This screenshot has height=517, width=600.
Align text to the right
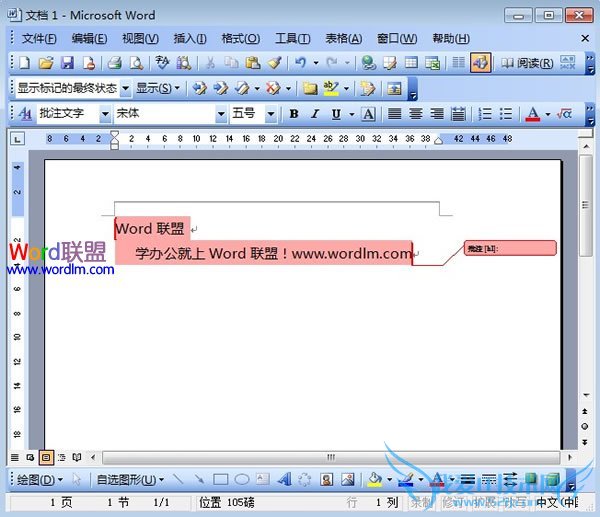pyautogui.click(x=437, y=114)
